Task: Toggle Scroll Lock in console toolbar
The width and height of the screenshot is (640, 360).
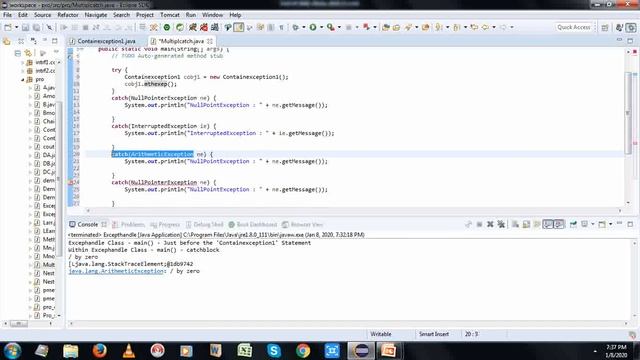Action: [x=527, y=224]
